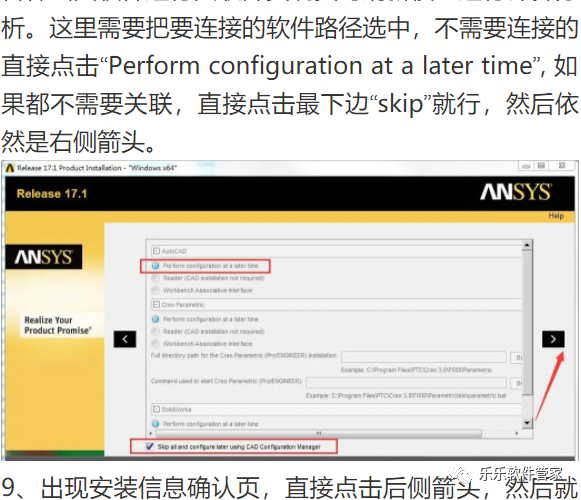
Task: Collapse the SolidWorks section
Action: pos(156,409)
